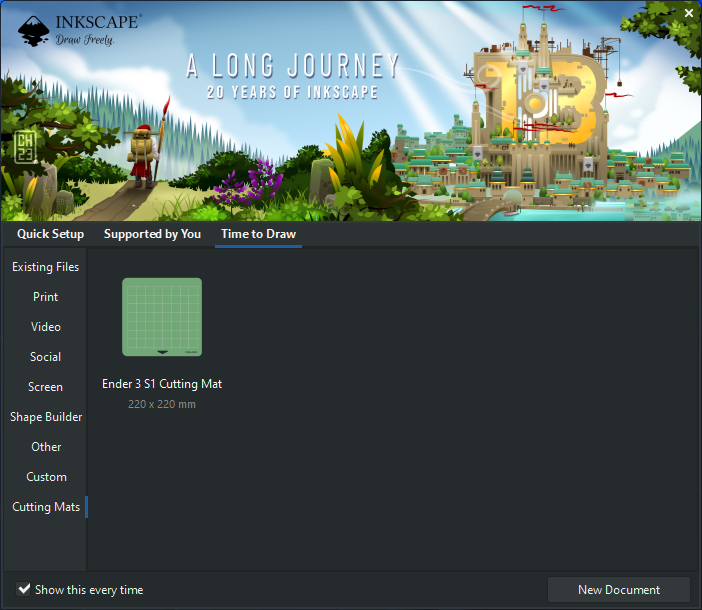Screen dimensions: 702x610
Task: Select the Custom templates category
Action: click(46, 477)
